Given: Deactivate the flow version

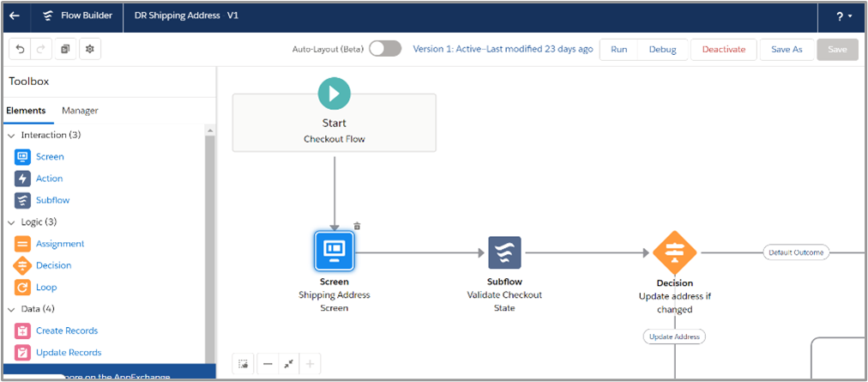Looking at the screenshot, I should click(724, 49).
